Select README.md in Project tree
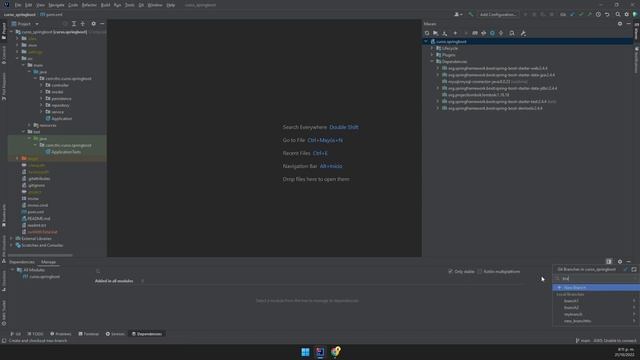This screenshot has height=360, width=640. tap(36, 218)
